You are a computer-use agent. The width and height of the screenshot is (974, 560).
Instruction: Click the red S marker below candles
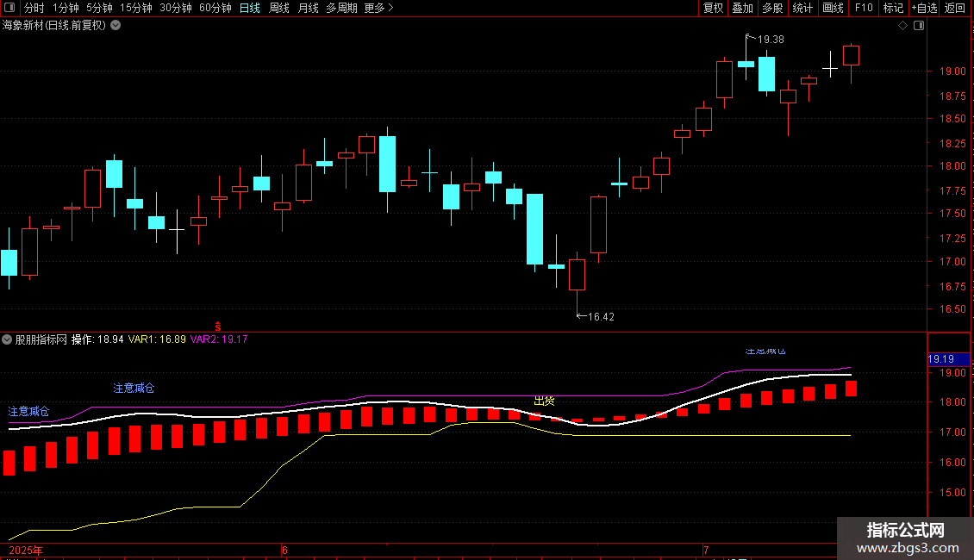point(218,327)
